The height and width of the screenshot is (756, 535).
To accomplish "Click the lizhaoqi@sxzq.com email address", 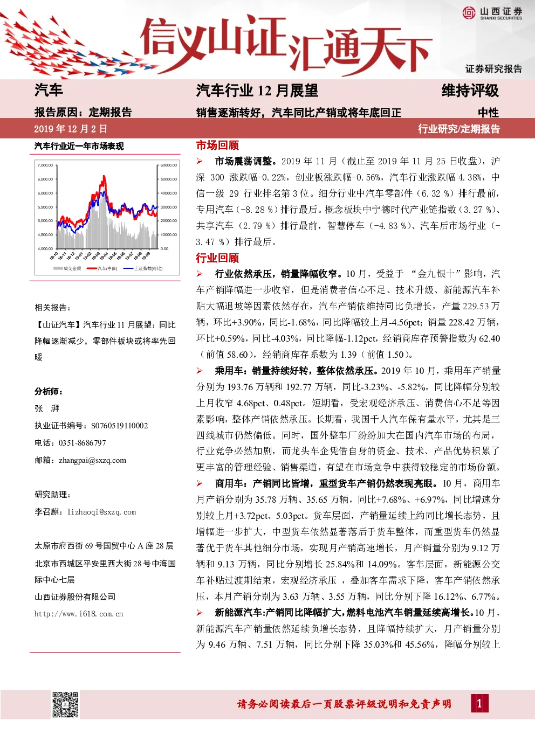I will 101,512.
